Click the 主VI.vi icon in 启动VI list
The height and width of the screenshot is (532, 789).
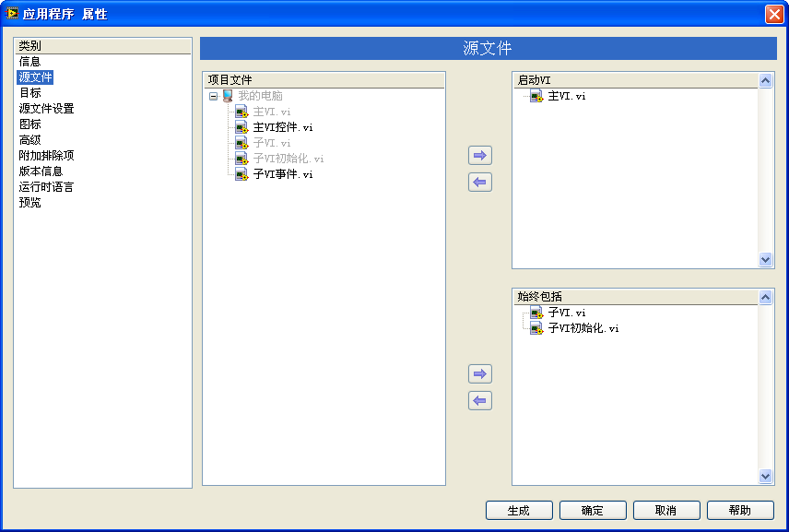(x=536, y=96)
